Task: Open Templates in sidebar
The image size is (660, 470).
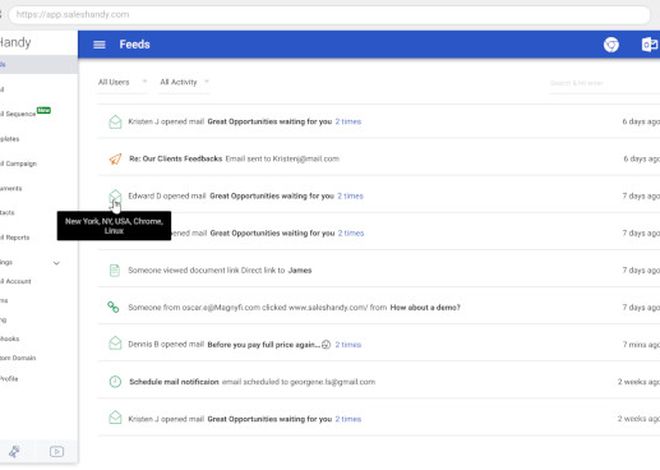Action: [10, 139]
